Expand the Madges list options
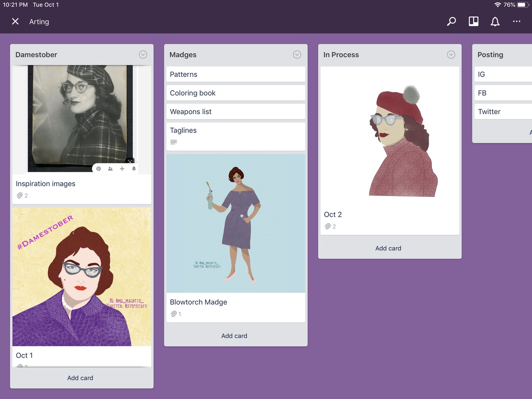Image resolution: width=532 pixels, height=399 pixels. point(297,55)
